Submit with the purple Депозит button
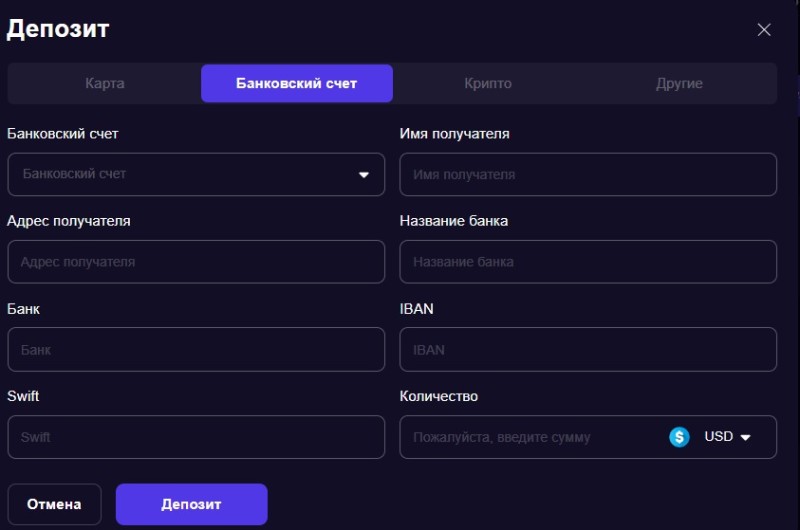 pos(191,504)
